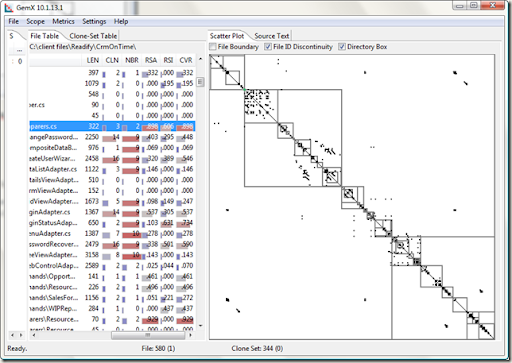Click the small right arrow under S panel
The width and height of the screenshot is (512, 363).
[21, 335]
